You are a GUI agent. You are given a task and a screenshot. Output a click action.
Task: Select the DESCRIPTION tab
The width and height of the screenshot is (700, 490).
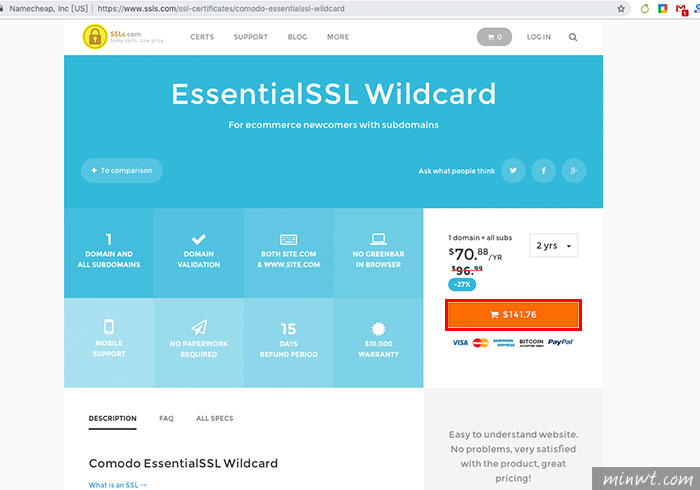click(x=112, y=418)
